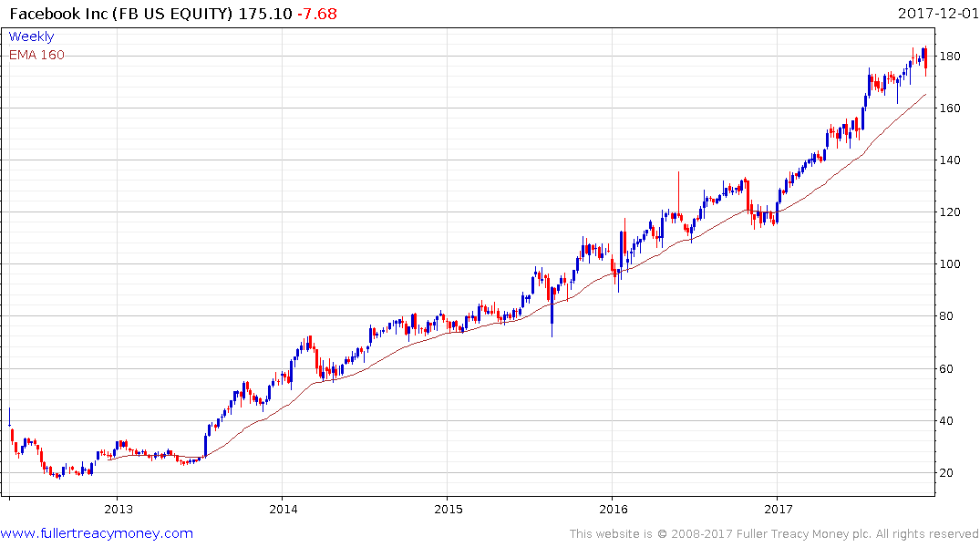Click the 2015 label on the time axis
This screenshot has height=547, width=980.
pyautogui.click(x=449, y=509)
